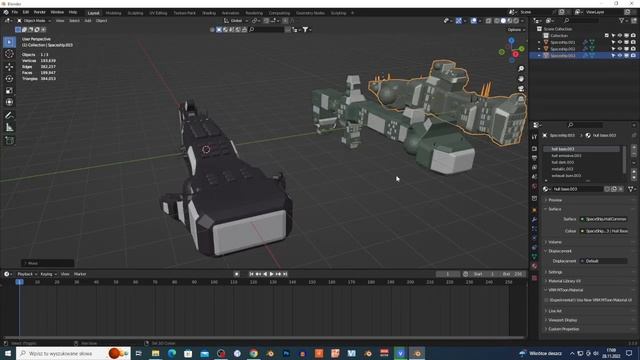
Task: Open the Global transform orientation dropdown
Action: [236, 20]
